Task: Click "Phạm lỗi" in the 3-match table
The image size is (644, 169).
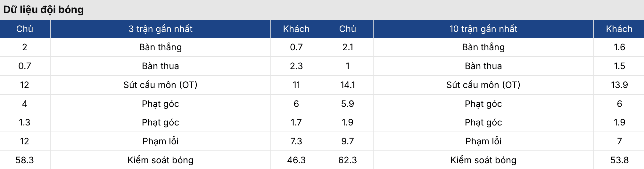Action: (x=161, y=141)
